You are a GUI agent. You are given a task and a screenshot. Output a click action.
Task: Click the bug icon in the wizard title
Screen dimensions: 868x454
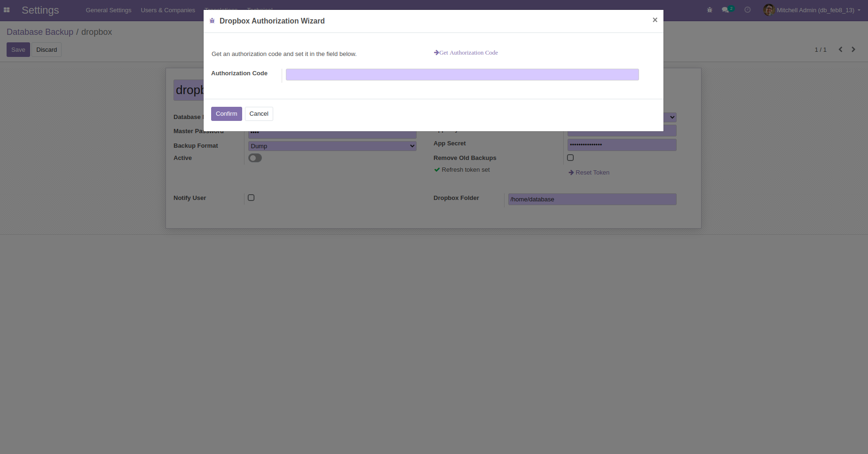pos(212,21)
